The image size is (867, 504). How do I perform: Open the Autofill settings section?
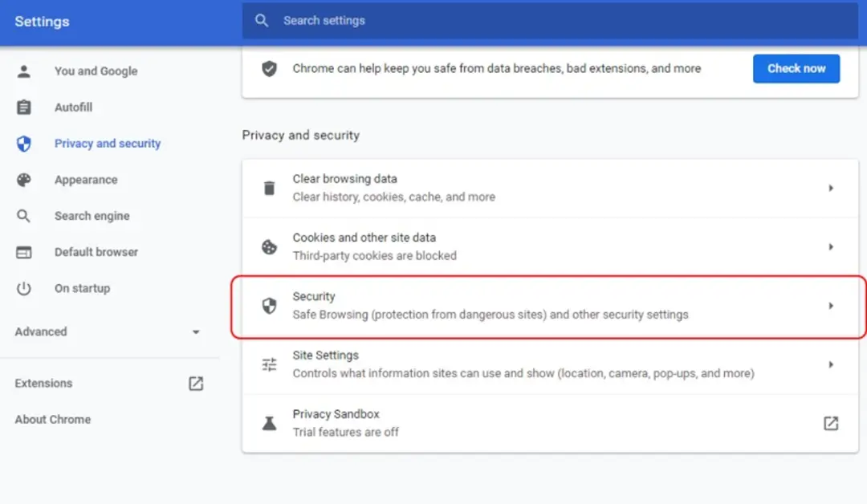74,108
